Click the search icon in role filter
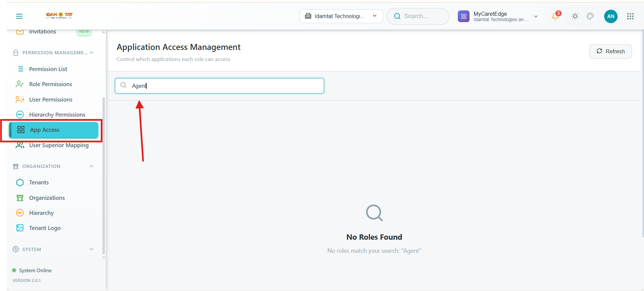 [123, 85]
